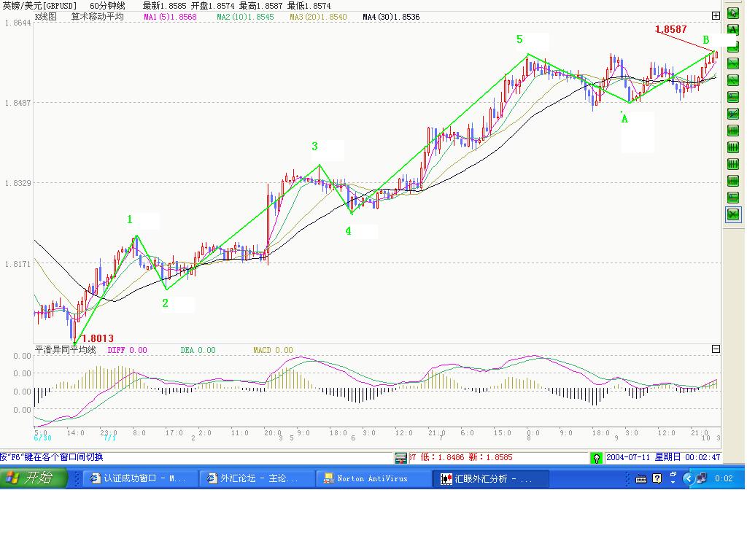This screenshot has height=560, width=747.
Task: Pick the diagonal trend line tool
Action: pos(732,63)
